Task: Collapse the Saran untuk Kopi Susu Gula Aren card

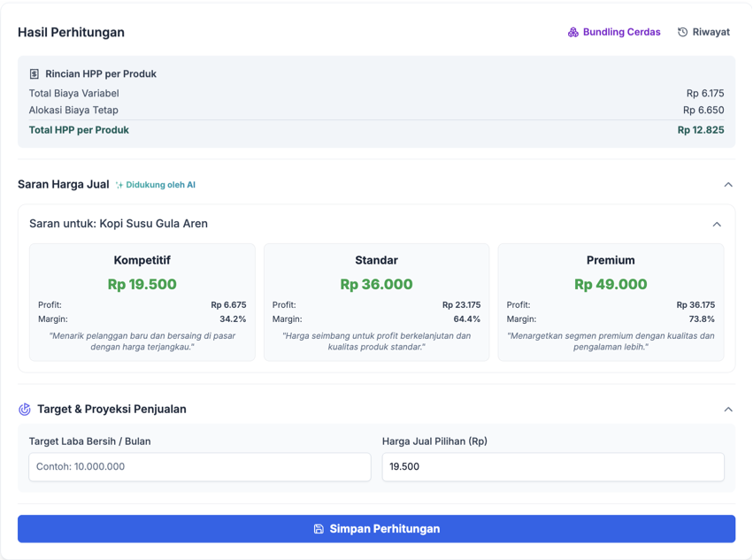Action: coord(718,224)
